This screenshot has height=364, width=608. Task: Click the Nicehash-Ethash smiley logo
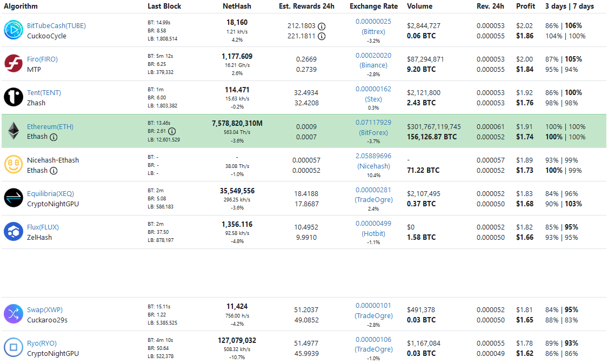pos(14,164)
